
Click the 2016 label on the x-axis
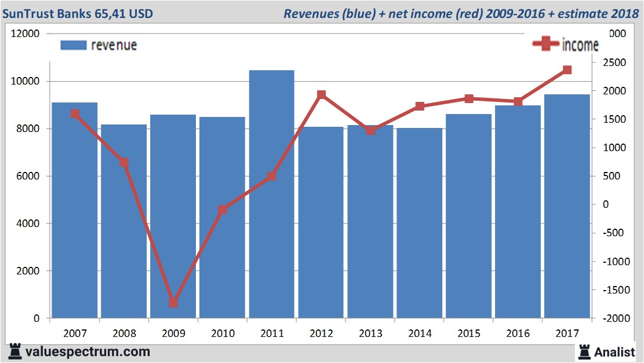tap(518, 334)
